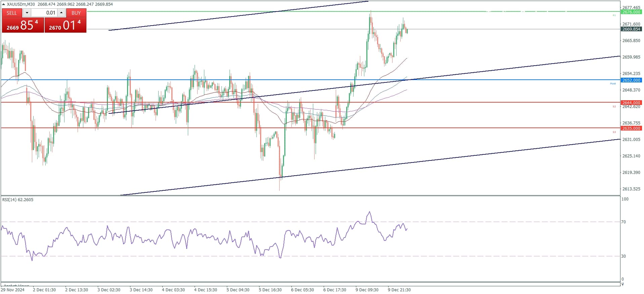Screen dimensions: 644x294
Task: Click the current price label 2669.854
Action: [x=631, y=29]
